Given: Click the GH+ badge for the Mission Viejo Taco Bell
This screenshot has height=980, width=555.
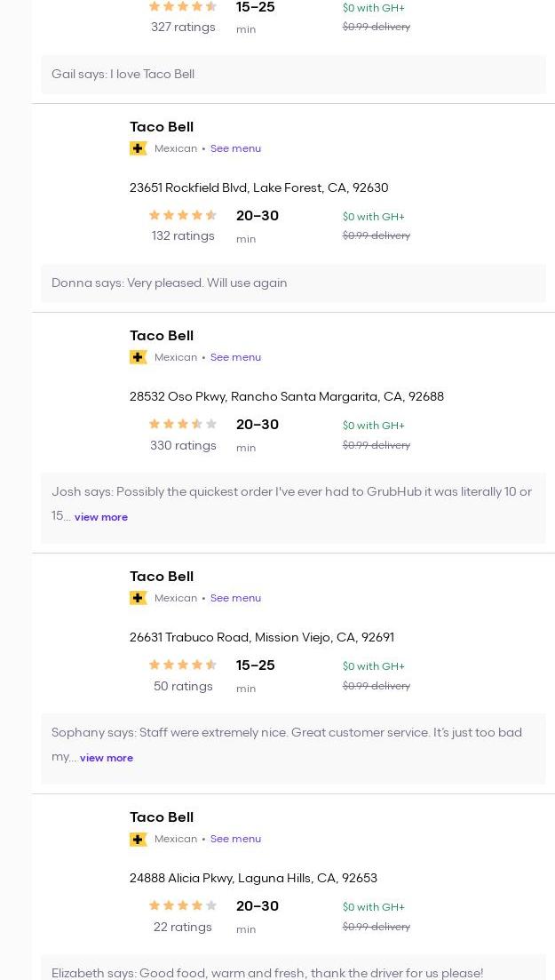Looking at the screenshot, I should pyautogui.click(x=138, y=598).
